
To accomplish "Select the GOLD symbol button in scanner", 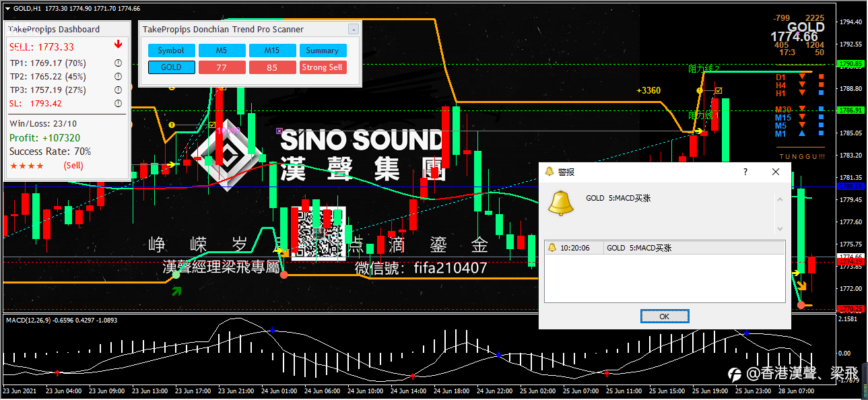I will click(171, 67).
